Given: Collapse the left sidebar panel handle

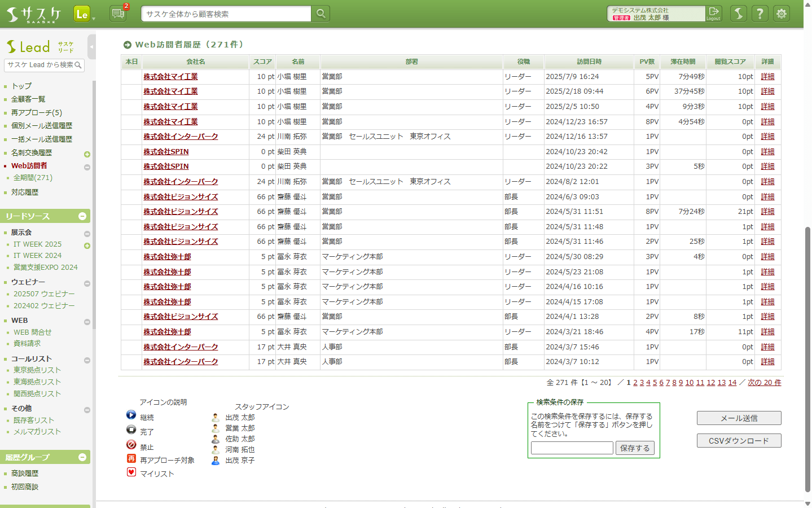Looking at the screenshot, I should pos(91,47).
